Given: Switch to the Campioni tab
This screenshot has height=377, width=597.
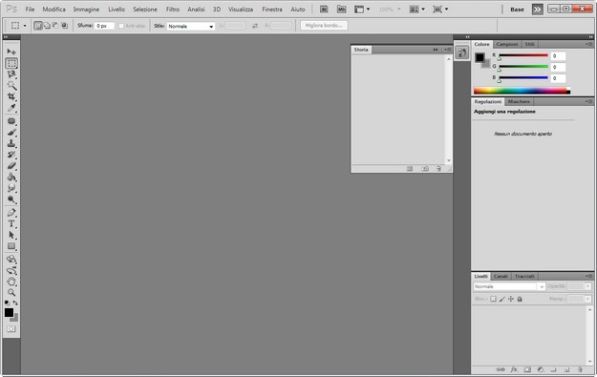Looking at the screenshot, I should pyautogui.click(x=507, y=44).
